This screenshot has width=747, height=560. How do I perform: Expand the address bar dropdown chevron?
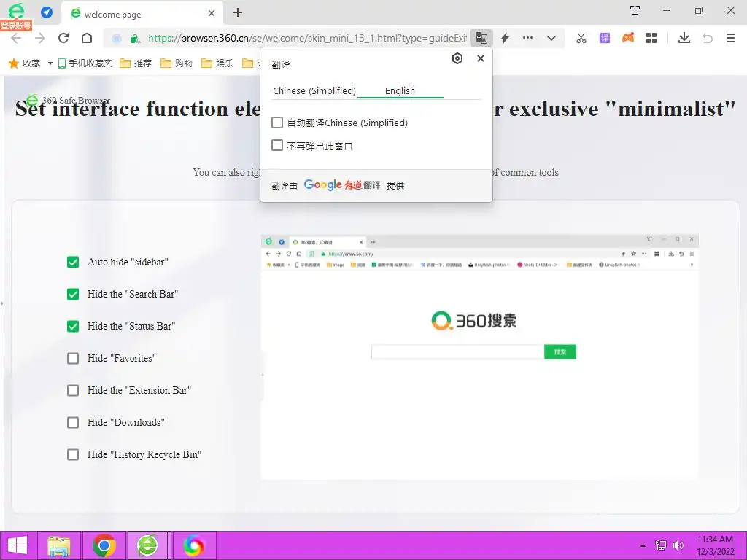click(551, 38)
